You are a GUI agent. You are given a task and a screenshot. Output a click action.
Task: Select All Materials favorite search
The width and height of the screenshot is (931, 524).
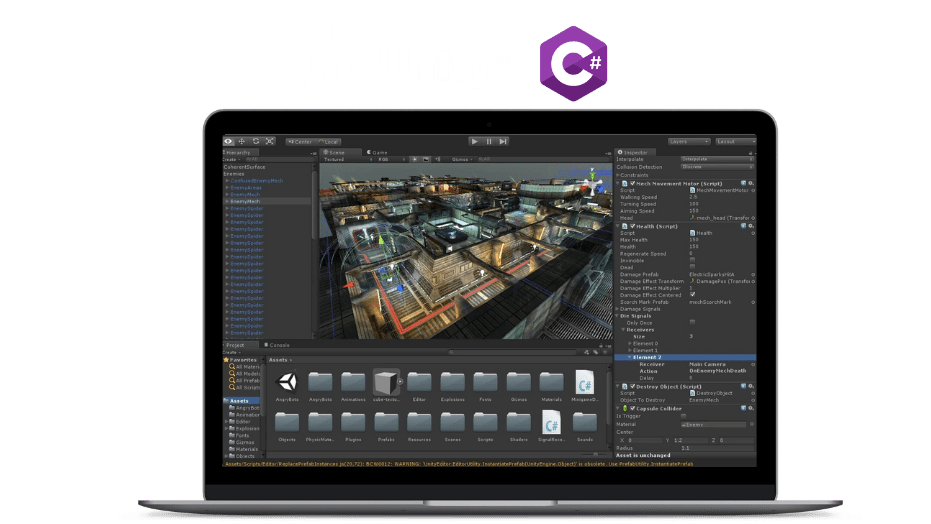tap(245, 367)
